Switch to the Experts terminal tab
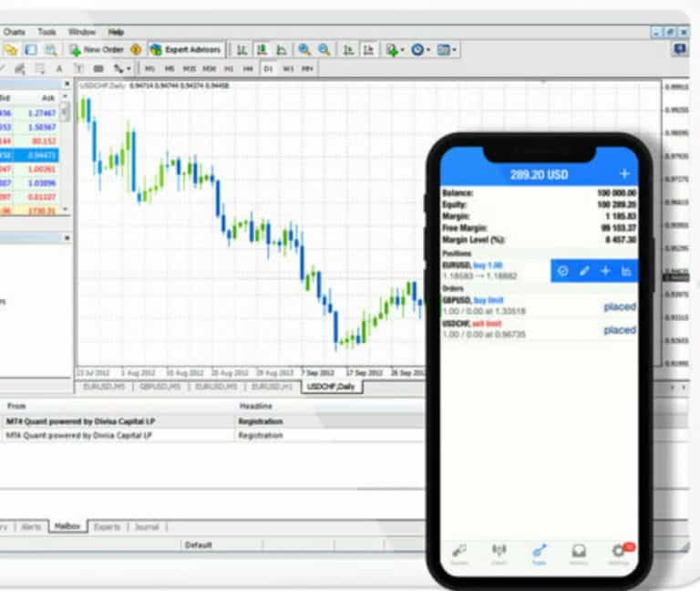 [107, 526]
